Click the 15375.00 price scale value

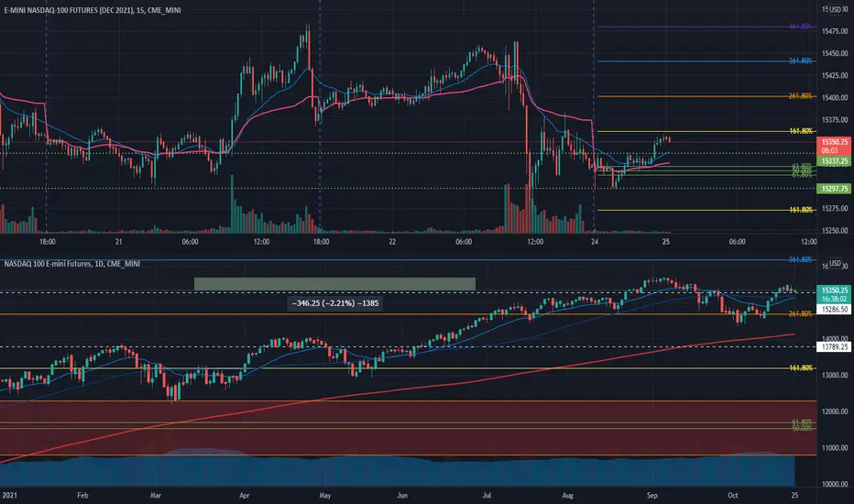pyautogui.click(x=835, y=120)
